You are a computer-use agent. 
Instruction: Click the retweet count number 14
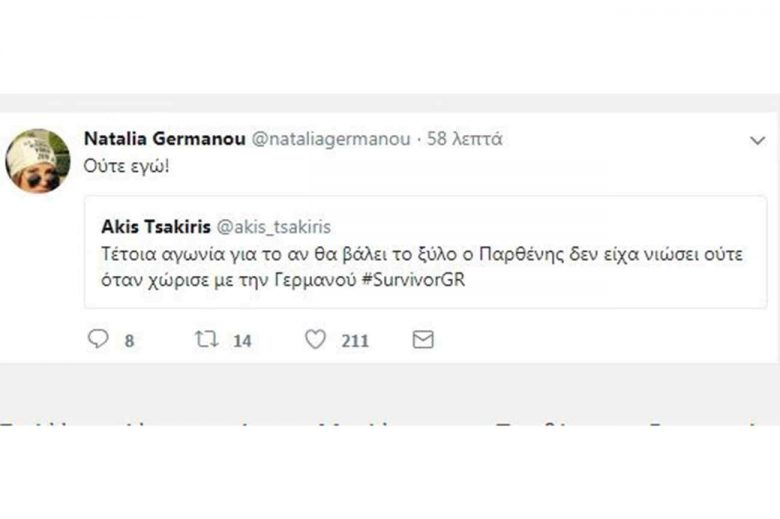(x=242, y=341)
